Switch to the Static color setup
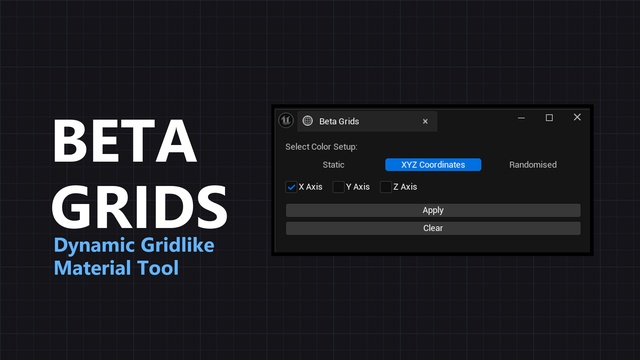 tap(333, 165)
